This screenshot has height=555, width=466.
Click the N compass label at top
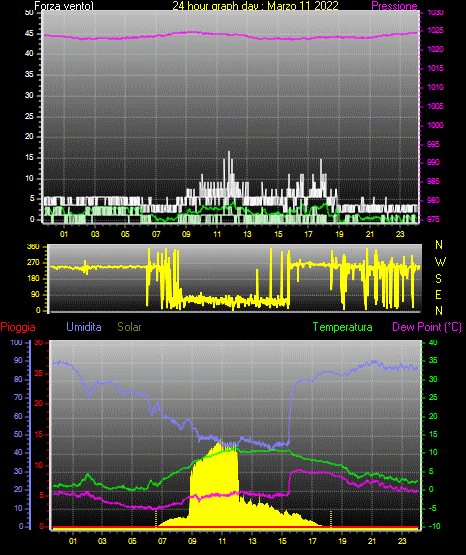(439, 245)
